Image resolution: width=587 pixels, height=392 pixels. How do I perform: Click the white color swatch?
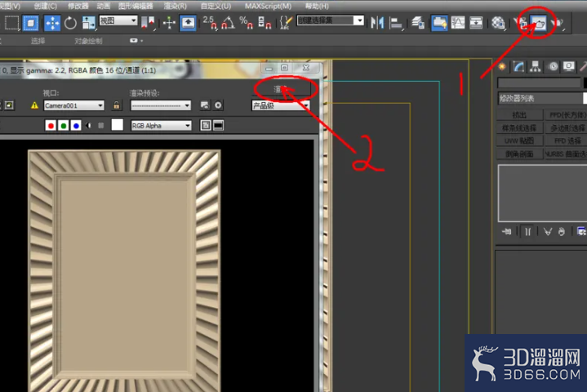[x=118, y=125]
